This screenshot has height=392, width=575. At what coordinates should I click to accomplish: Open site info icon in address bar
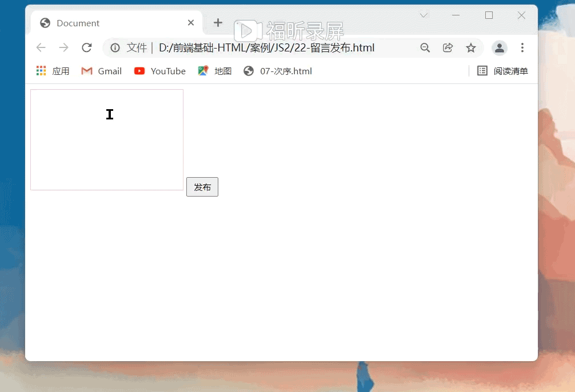tap(115, 48)
